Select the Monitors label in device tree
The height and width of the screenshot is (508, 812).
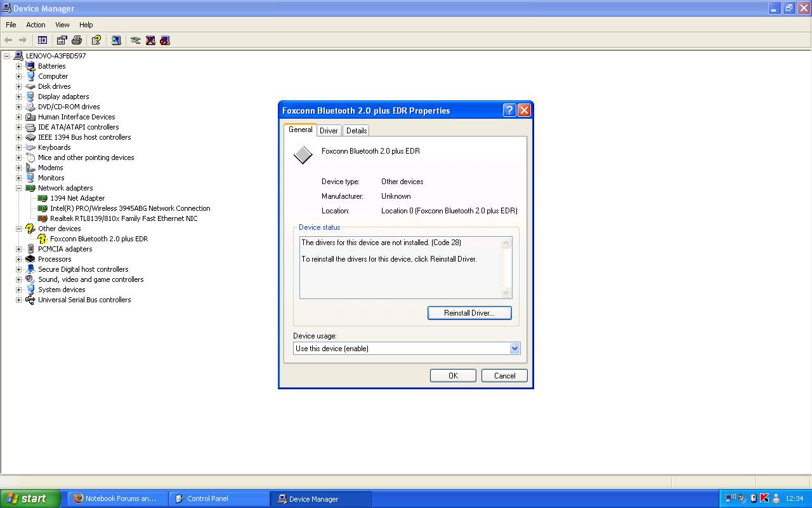click(x=51, y=178)
